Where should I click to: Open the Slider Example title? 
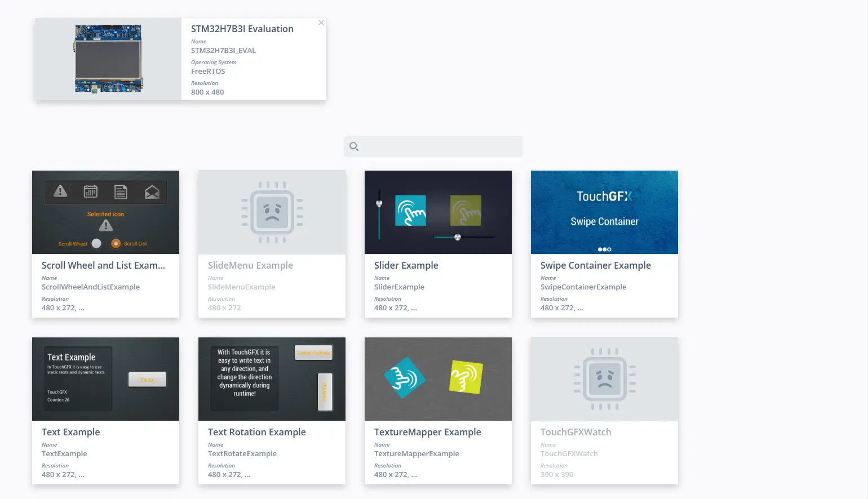tap(406, 265)
